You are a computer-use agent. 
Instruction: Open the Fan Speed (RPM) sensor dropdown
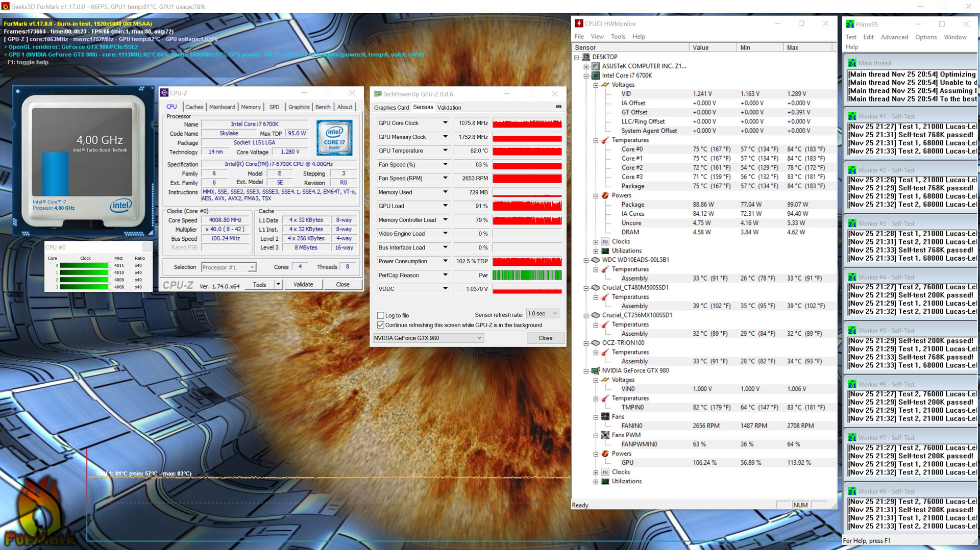click(445, 178)
